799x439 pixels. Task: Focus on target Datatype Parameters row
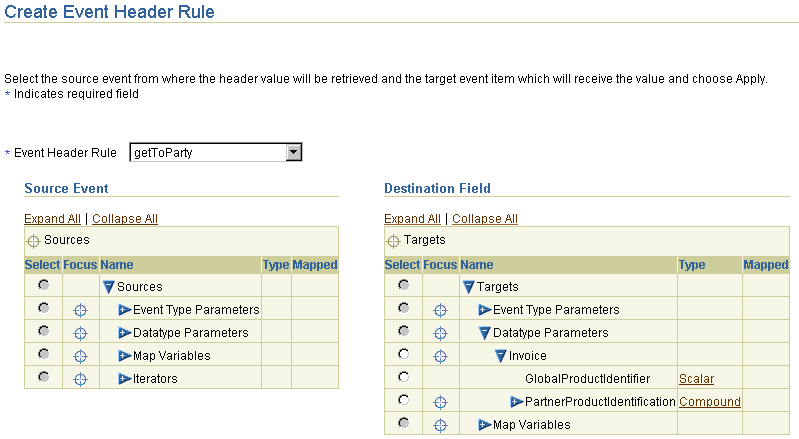point(440,334)
